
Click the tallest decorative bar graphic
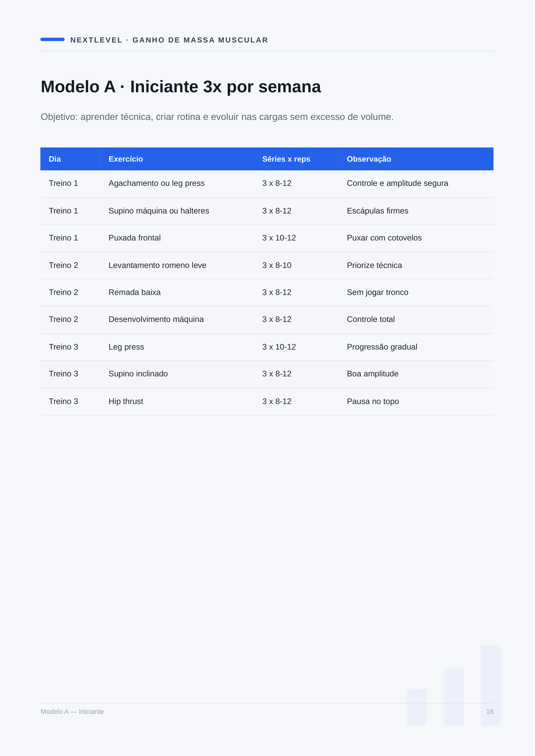coord(491,685)
